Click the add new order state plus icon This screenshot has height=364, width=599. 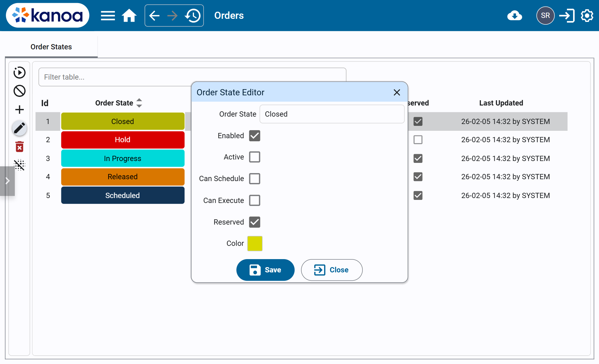click(x=19, y=109)
